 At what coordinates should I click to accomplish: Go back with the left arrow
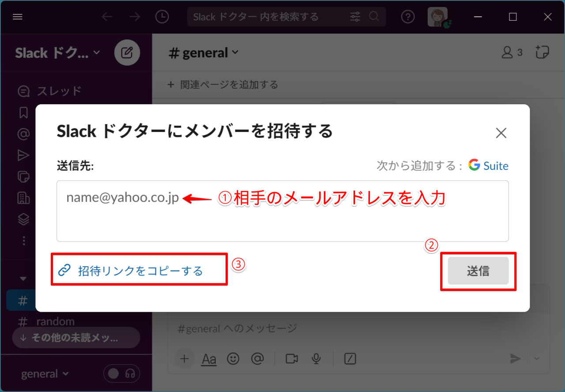tap(107, 17)
